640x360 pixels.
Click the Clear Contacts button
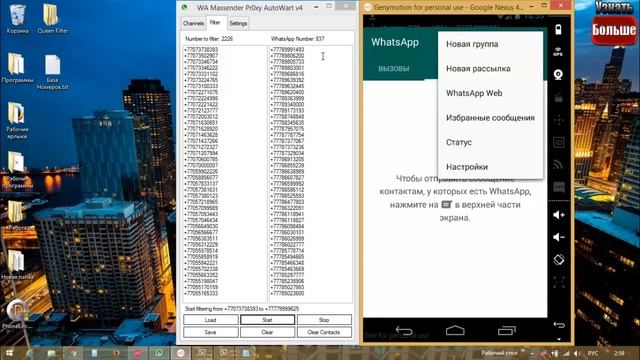pyautogui.click(x=324, y=332)
